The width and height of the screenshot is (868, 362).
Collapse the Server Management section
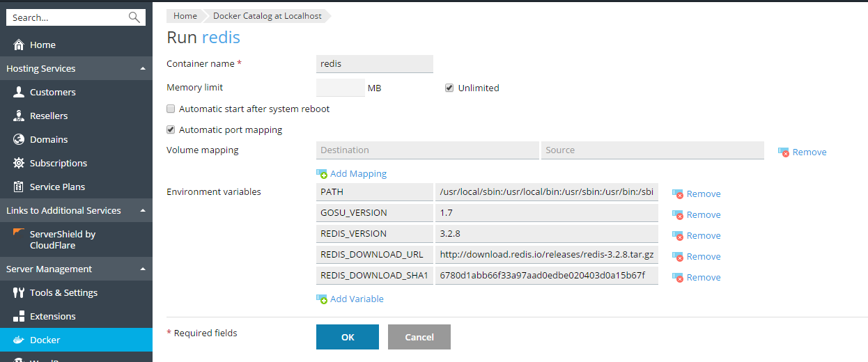(142, 269)
